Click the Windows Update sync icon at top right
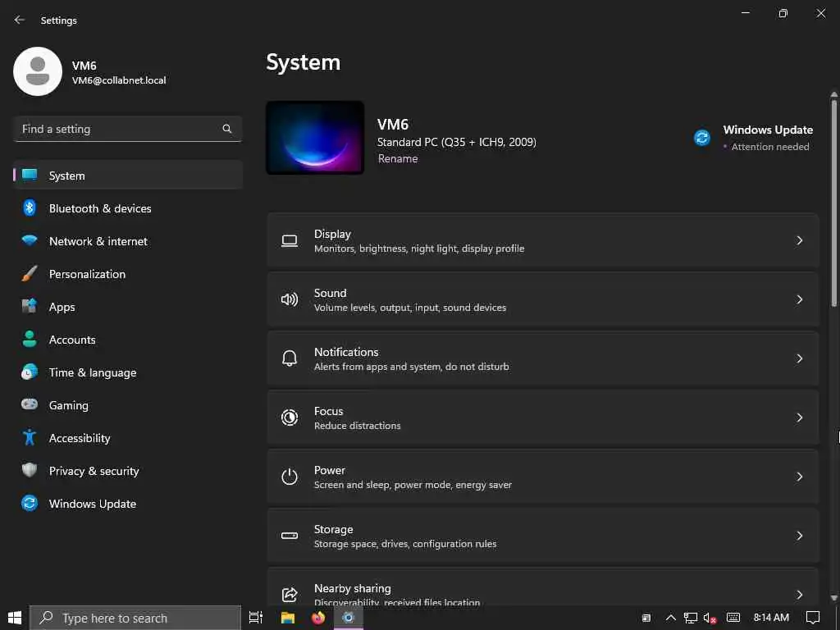 pos(702,138)
